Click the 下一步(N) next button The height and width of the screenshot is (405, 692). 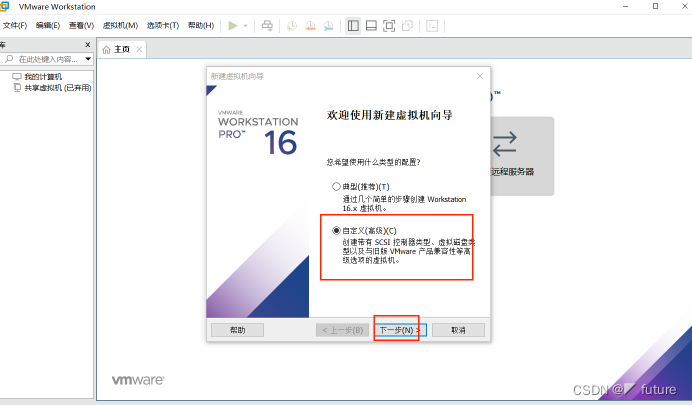pyautogui.click(x=400, y=330)
